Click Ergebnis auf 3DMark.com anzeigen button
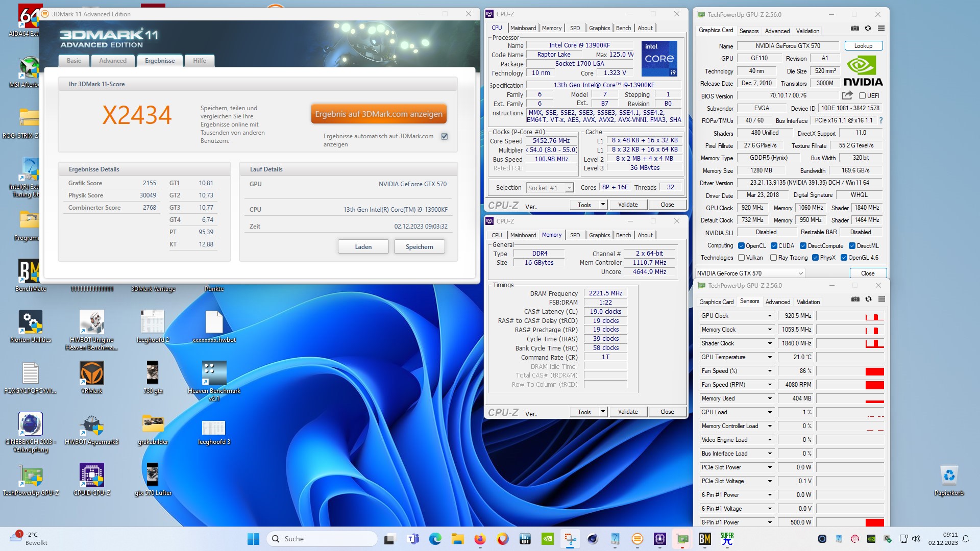The image size is (980, 551). (x=379, y=114)
